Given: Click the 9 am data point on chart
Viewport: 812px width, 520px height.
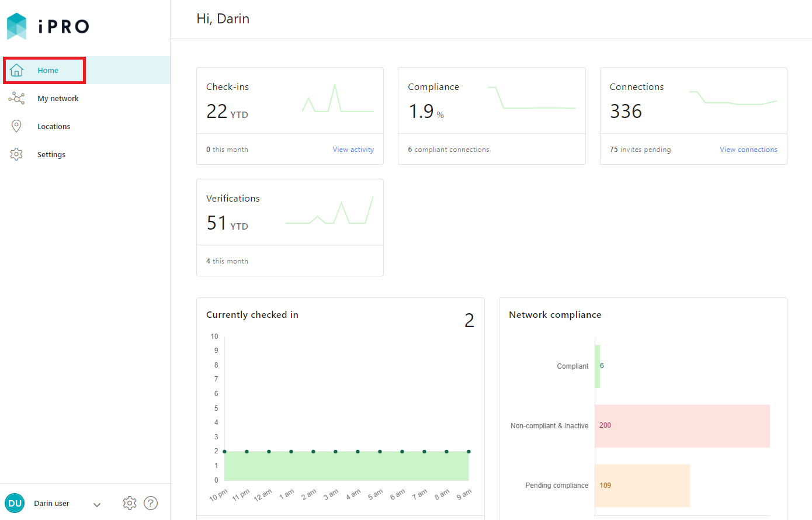Looking at the screenshot, I should [469, 452].
